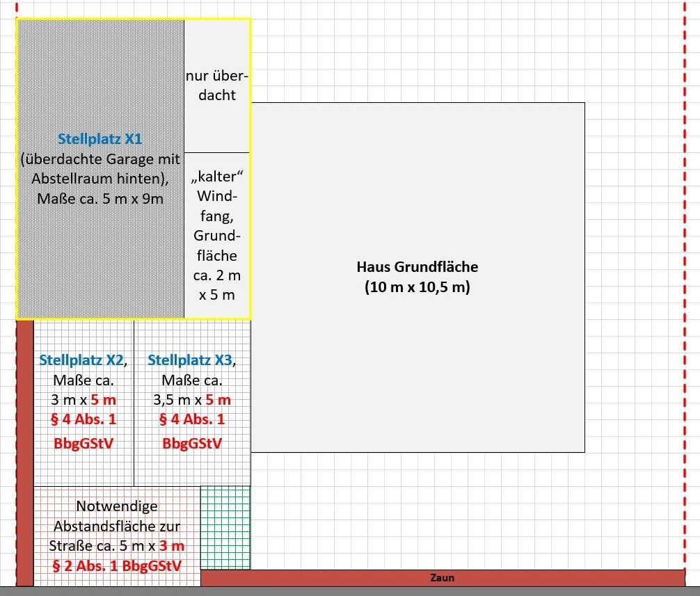Click the red 'Zaun' fence bar
This screenshot has height=596, width=700.
[x=443, y=578]
